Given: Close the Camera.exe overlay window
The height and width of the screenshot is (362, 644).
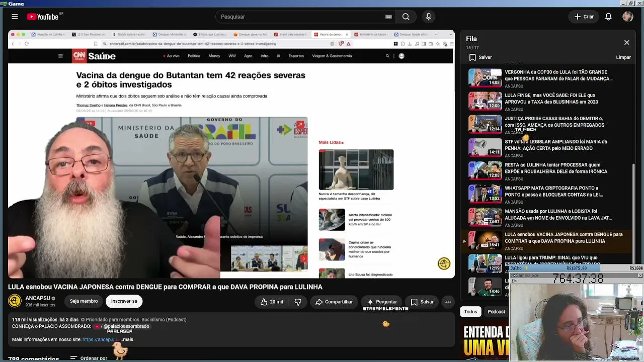Looking at the screenshot, I should (640, 276).
